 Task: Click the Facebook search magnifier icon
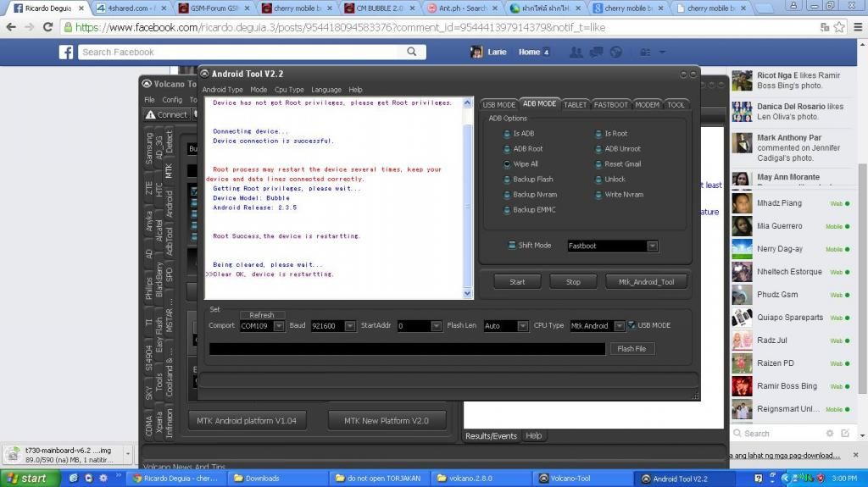point(411,53)
